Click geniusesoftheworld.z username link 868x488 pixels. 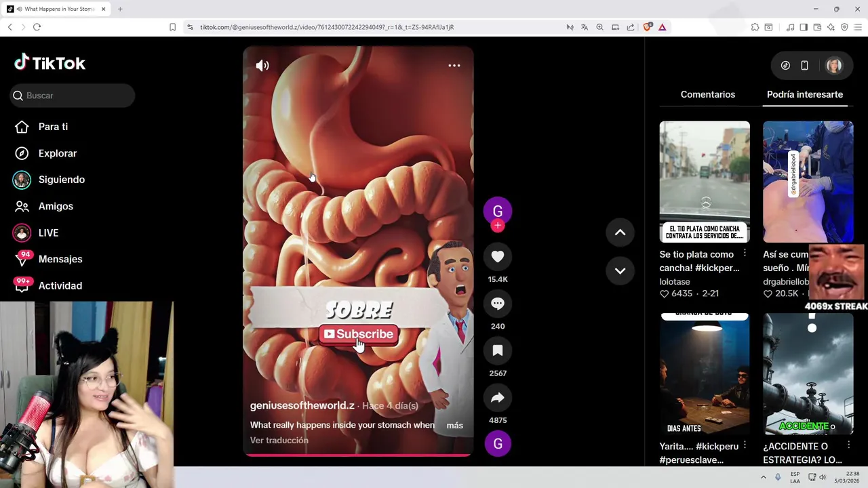302,405
